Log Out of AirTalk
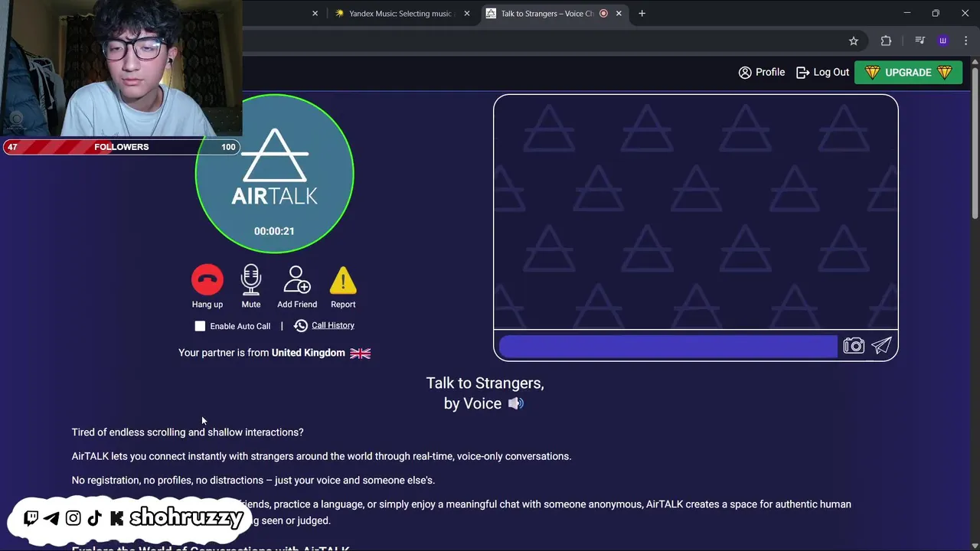The height and width of the screenshot is (551, 980). pos(823,72)
